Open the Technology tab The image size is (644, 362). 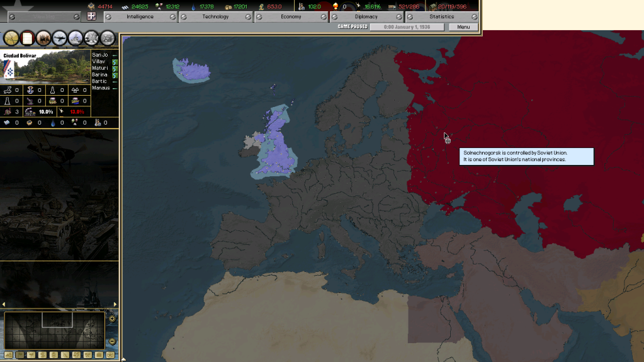[x=215, y=17]
